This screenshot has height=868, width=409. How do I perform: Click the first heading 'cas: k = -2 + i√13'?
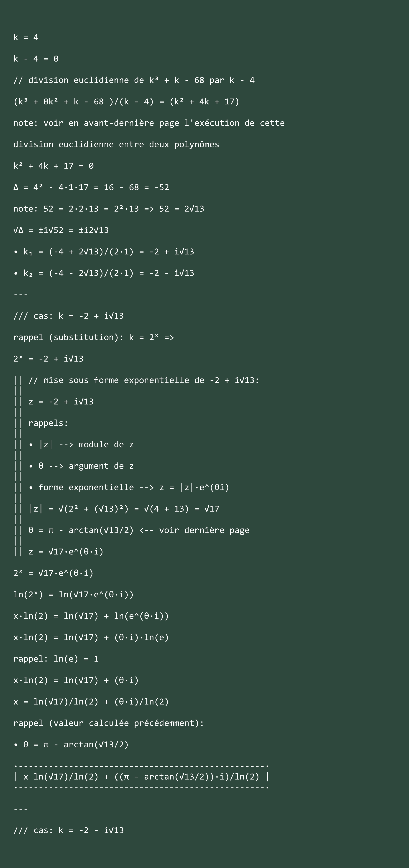(69, 316)
